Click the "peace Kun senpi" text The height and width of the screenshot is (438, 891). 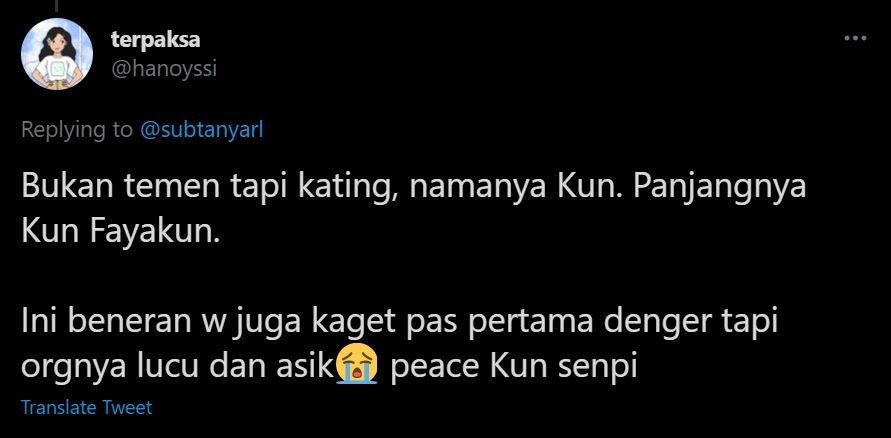[x=513, y=368]
